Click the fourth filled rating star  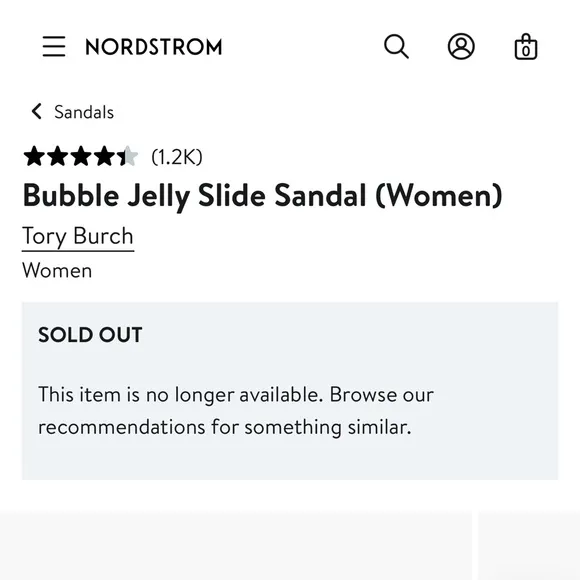coord(105,156)
